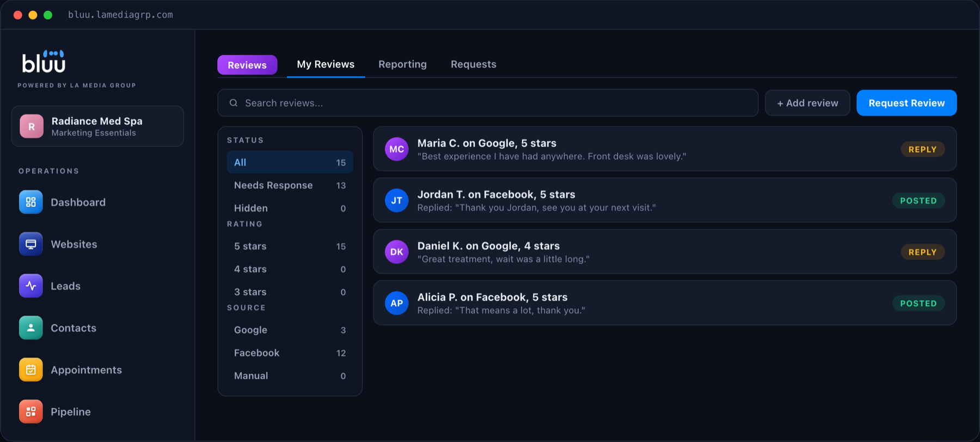
Task: Click Maria C. MC avatar
Action: coord(397,149)
